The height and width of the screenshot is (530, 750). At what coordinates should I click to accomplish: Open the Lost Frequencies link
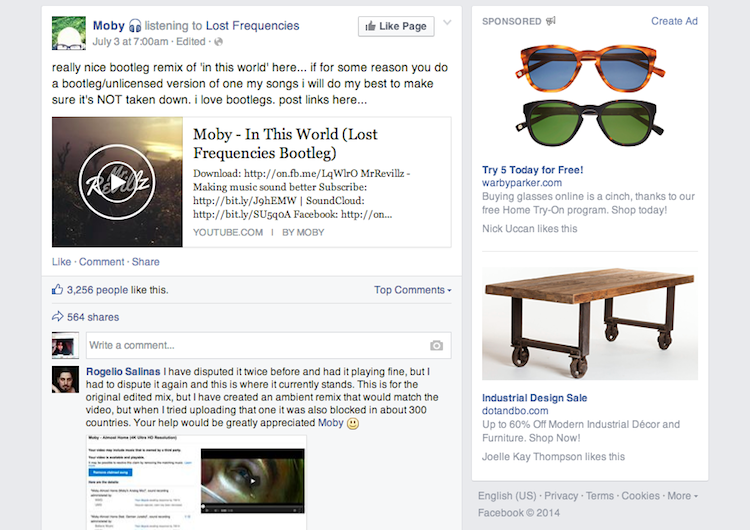[253, 26]
